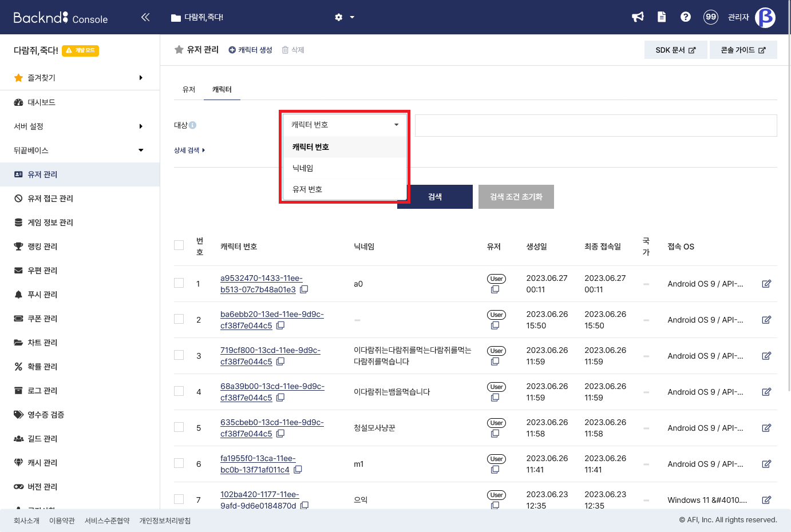The image size is (791, 532).
Task: Open SDK 문서 external link
Action: (x=675, y=50)
